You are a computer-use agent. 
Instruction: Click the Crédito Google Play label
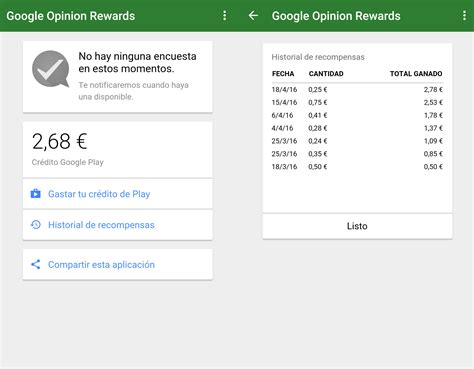click(68, 162)
